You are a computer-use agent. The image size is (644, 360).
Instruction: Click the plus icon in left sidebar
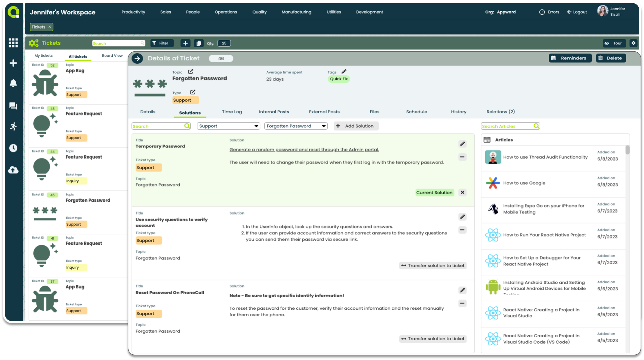(13, 63)
